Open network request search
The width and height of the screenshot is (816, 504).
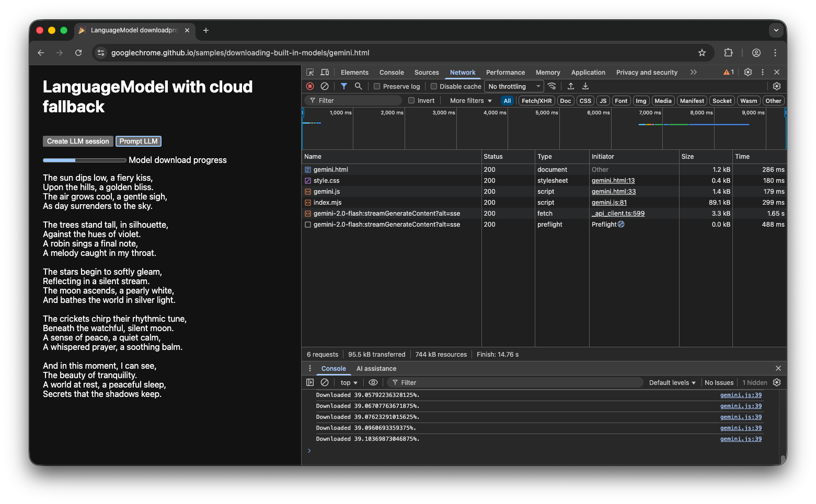[358, 86]
